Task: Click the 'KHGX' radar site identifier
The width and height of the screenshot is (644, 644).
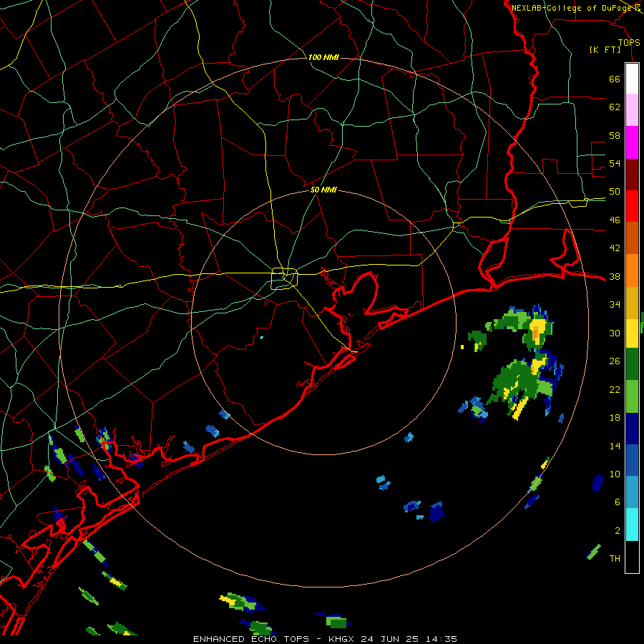Action: [343, 639]
